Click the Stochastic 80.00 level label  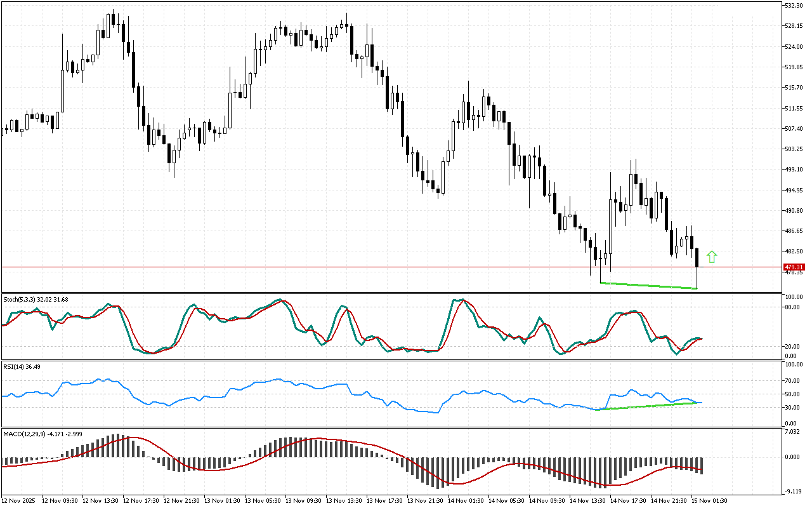pos(792,307)
